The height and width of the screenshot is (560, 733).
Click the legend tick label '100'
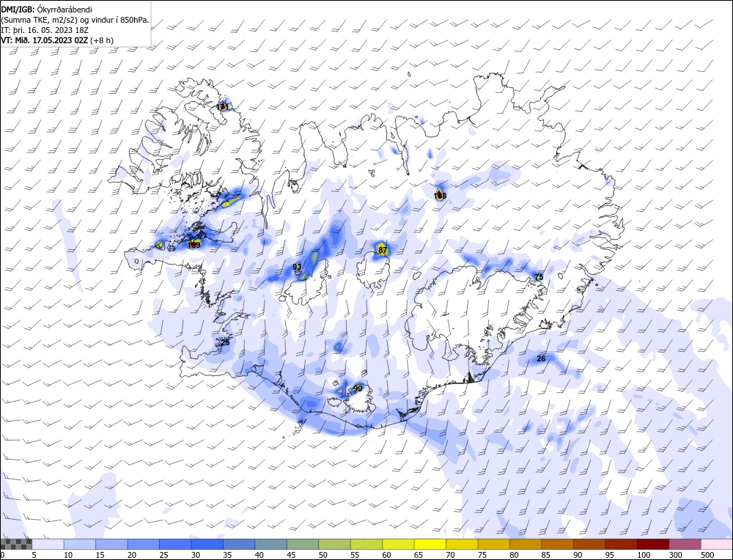[x=644, y=555]
